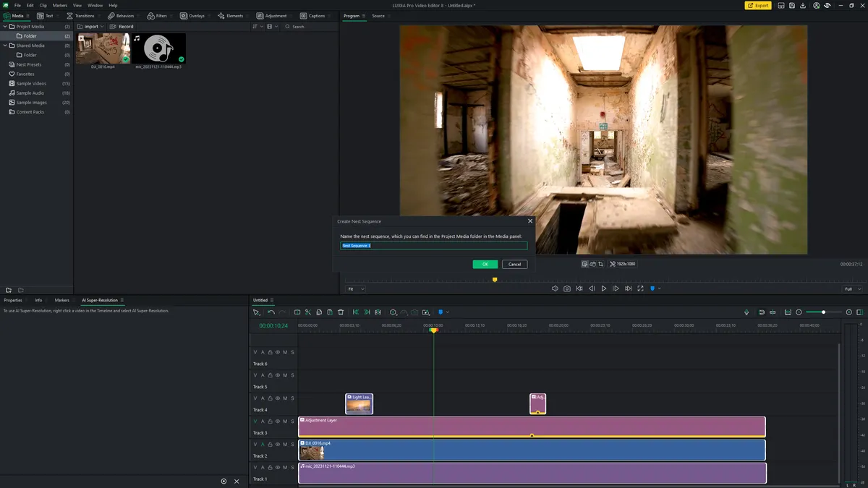This screenshot has width=868, height=488.
Task: Click the Export button
Action: [x=758, y=5]
